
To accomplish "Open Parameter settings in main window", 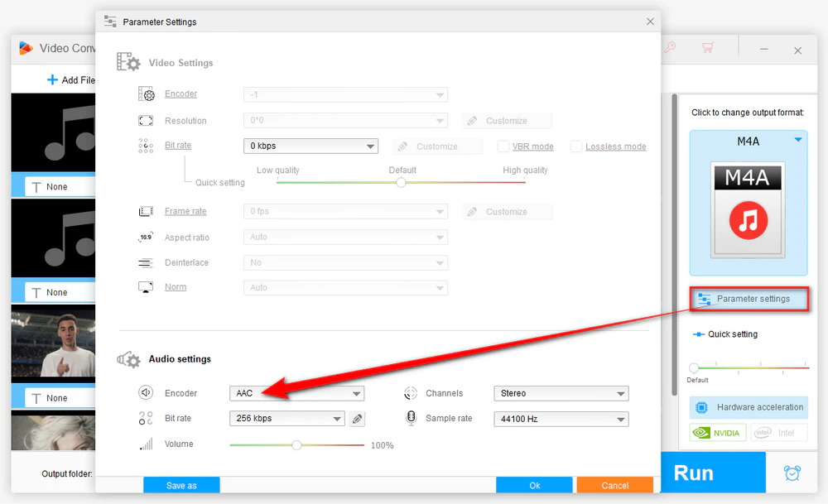I will (x=749, y=299).
